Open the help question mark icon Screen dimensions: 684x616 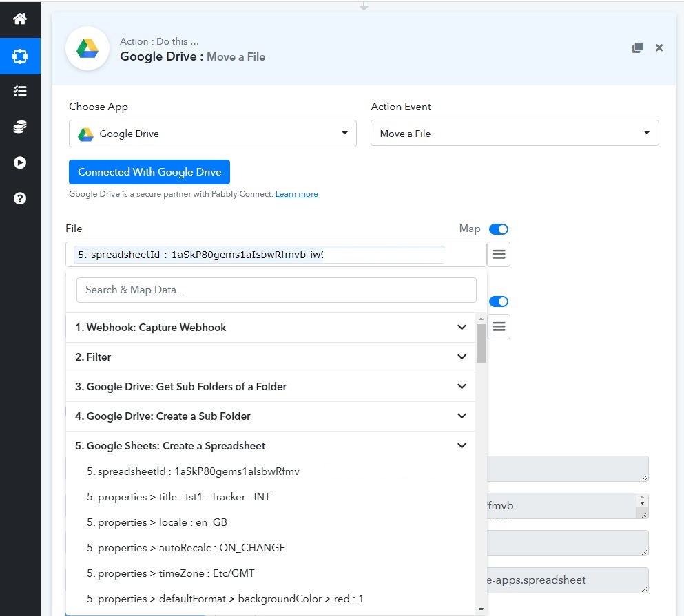pyautogui.click(x=19, y=198)
